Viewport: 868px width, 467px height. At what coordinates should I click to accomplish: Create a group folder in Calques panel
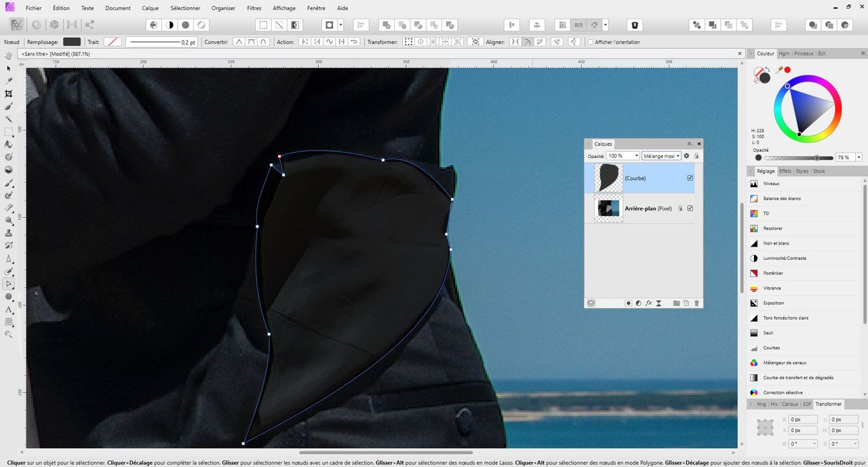[676, 303]
